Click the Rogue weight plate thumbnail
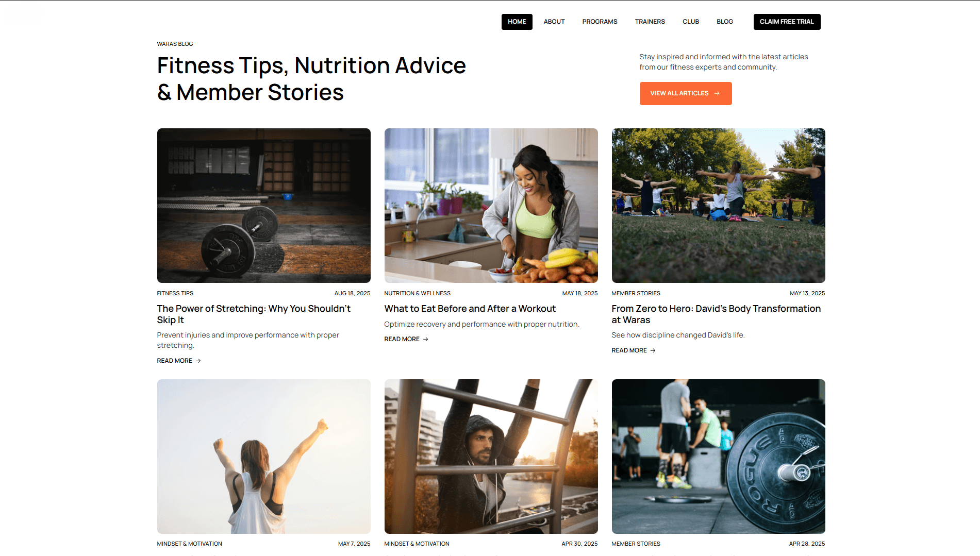The width and height of the screenshot is (980, 556). (x=718, y=457)
